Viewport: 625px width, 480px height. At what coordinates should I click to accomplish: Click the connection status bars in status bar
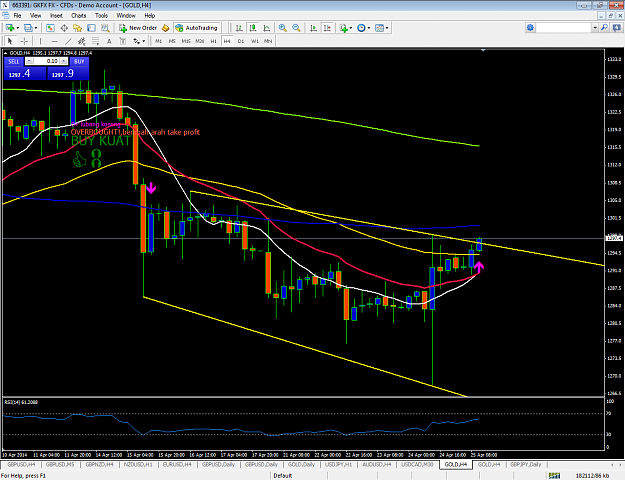[x=554, y=476]
